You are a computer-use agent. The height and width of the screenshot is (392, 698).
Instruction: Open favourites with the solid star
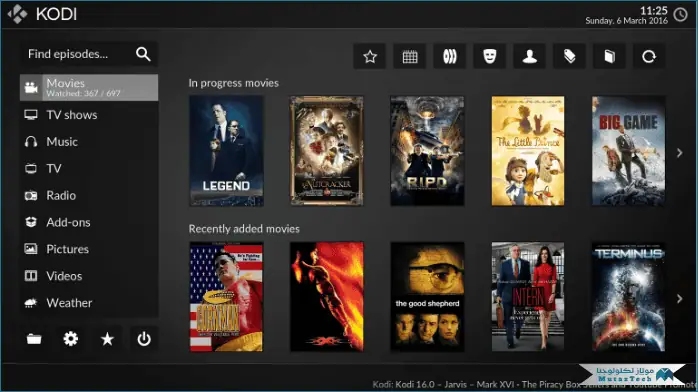(x=107, y=339)
